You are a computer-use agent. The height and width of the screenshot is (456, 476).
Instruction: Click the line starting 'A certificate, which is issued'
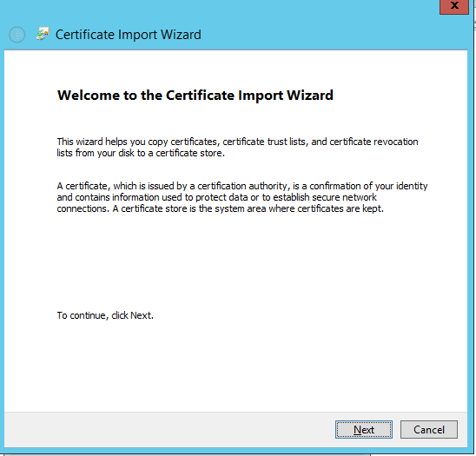click(x=242, y=186)
